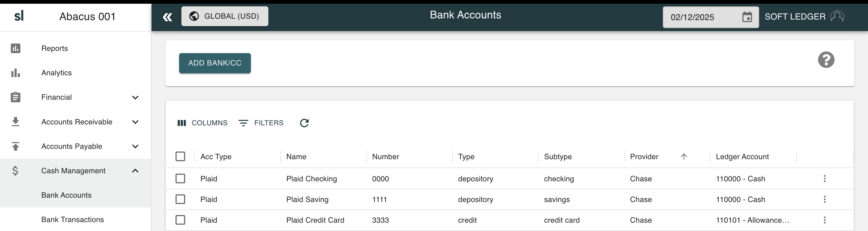
Task: Collapse sidebar with double-chevron icon
Action: click(167, 17)
